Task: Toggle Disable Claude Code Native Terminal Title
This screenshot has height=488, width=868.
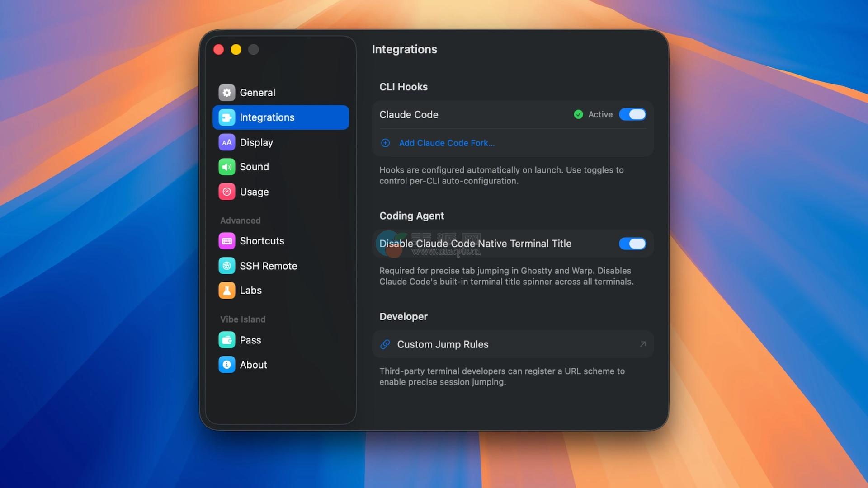Action: click(x=632, y=244)
